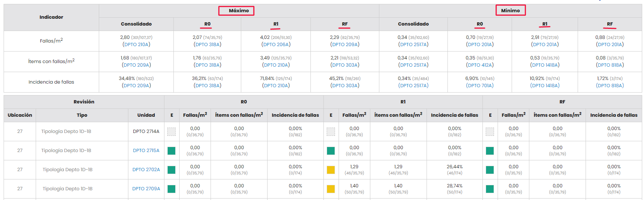
Task: Open the DPTO 2709A unit link
Action: tap(146, 189)
